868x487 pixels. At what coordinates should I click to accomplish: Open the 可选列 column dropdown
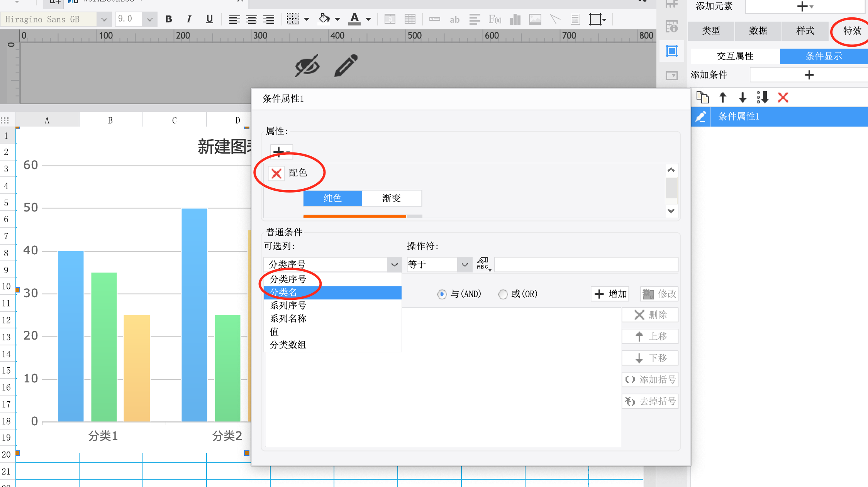click(394, 265)
